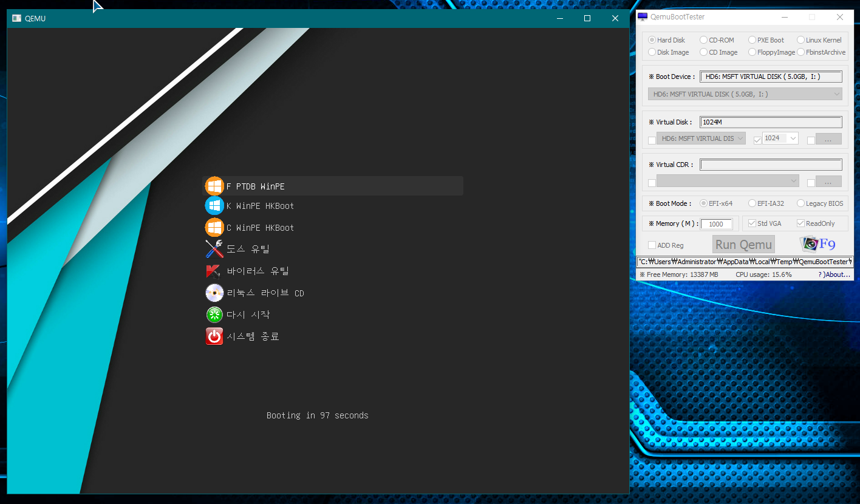Tick checkbox left of Virtual Disk device dropdown

tap(652, 140)
